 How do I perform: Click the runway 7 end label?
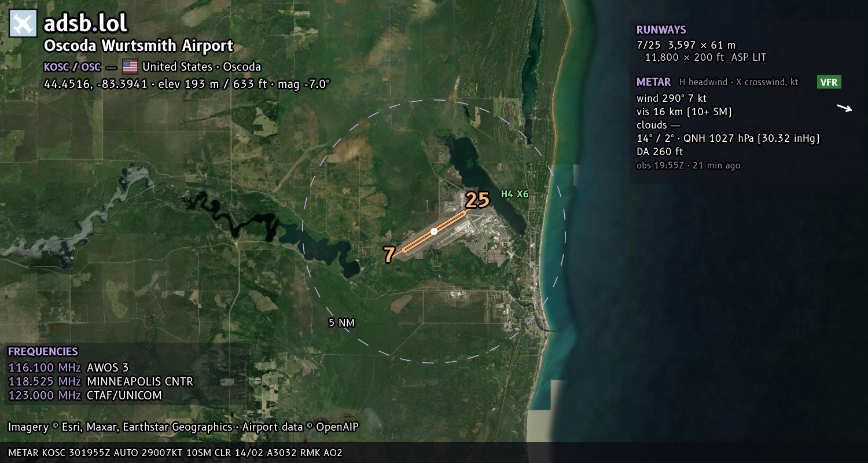pyautogui.click(x=389, y=255)
